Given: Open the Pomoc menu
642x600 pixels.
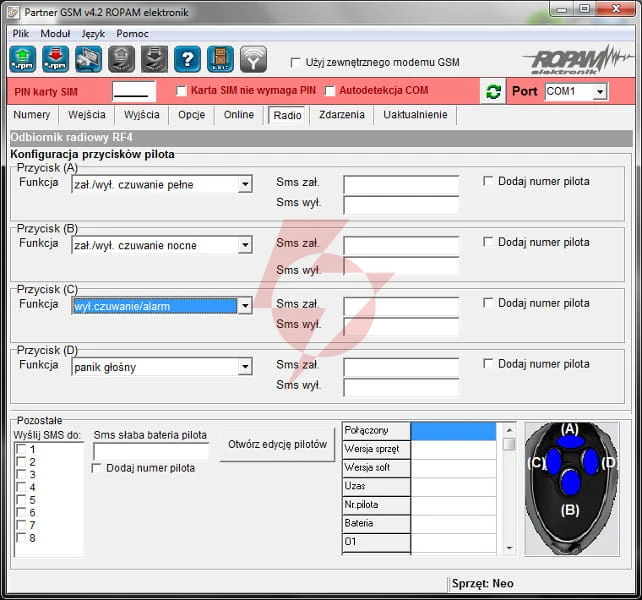Looking at the screenshot, I should pos(132,34).
